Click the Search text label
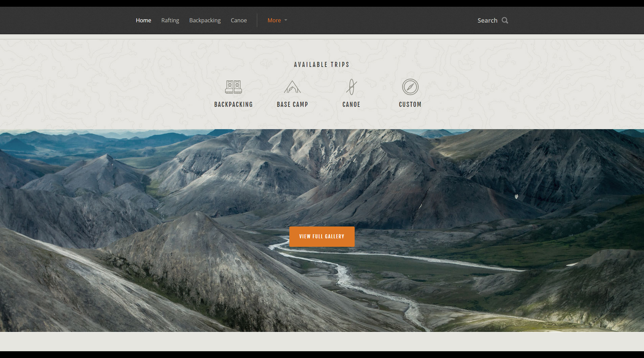The width and height of the screenshot is (644, 358). (x=487, y=20)
